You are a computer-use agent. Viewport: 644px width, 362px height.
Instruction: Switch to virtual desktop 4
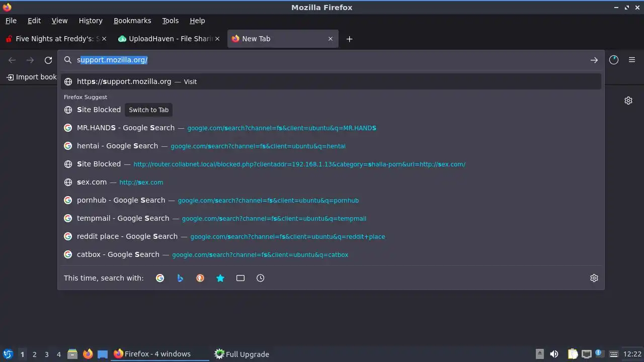59,354
